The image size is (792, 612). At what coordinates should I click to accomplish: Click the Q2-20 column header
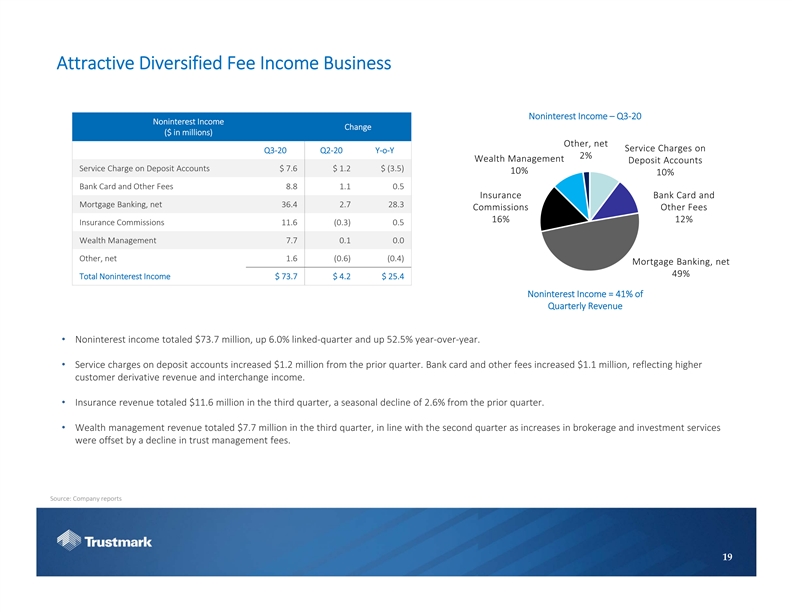coord(331,150)
